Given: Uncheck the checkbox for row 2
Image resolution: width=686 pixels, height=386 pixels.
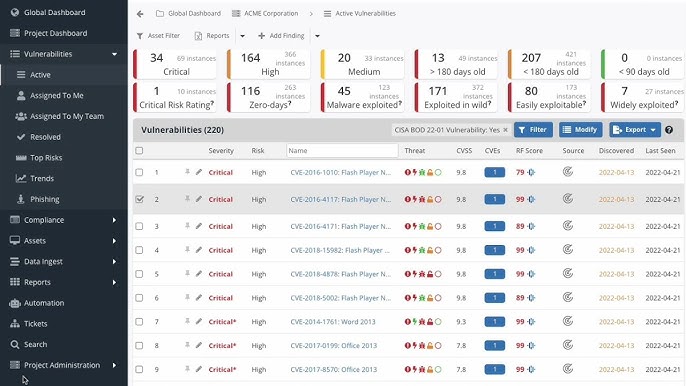Looking at the screenshot, I should tap(139, 199).
